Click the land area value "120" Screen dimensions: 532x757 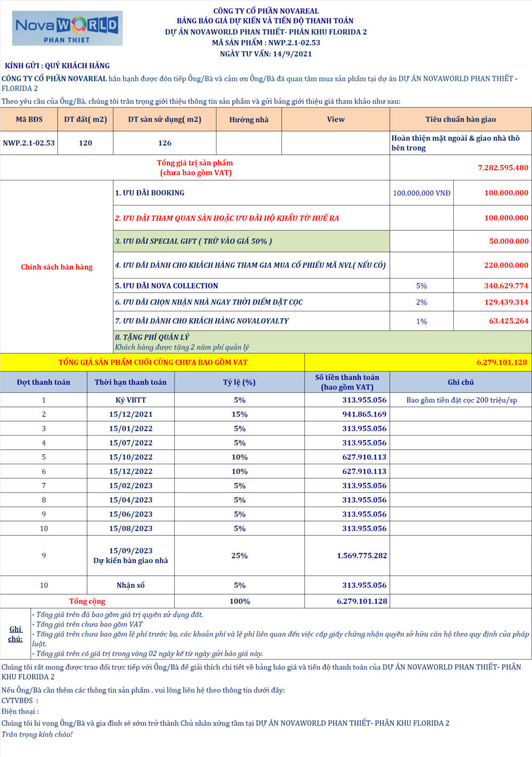(86, 143)
